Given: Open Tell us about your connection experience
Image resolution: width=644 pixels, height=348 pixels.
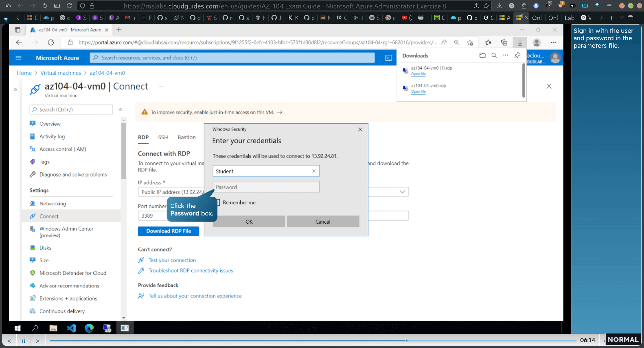Looking at the screenshot, I should pos(195,296).
